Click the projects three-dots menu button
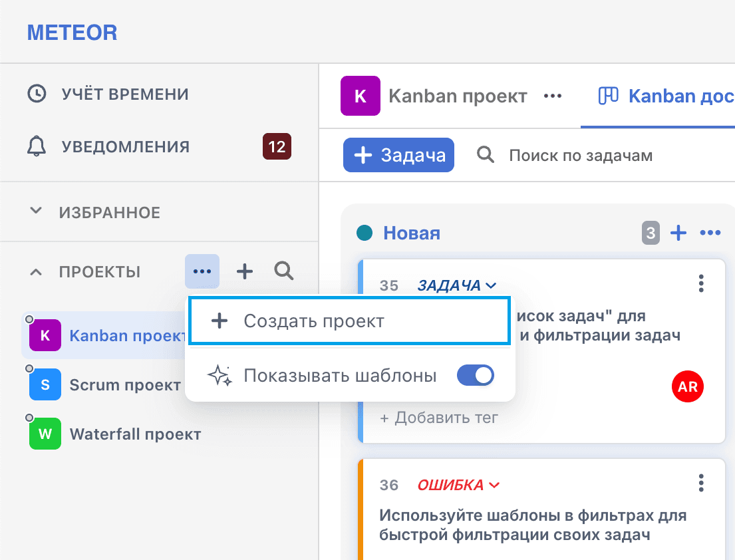Screen dimensions: 735x560 click(x=202, y=271)
